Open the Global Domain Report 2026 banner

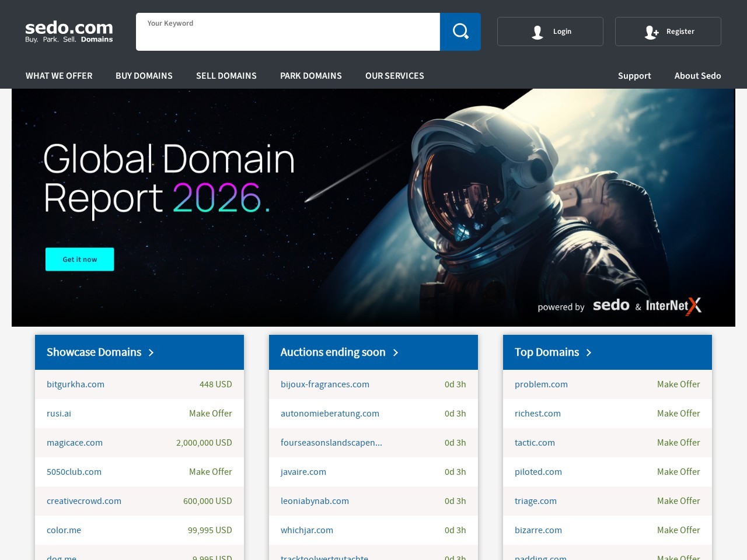tap(169, 178)
